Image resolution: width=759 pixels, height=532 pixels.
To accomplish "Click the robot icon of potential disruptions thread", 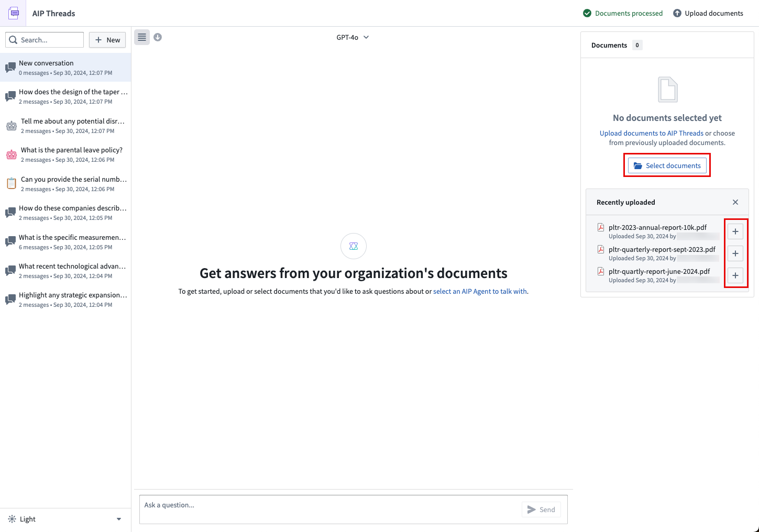I will point(12,126).
